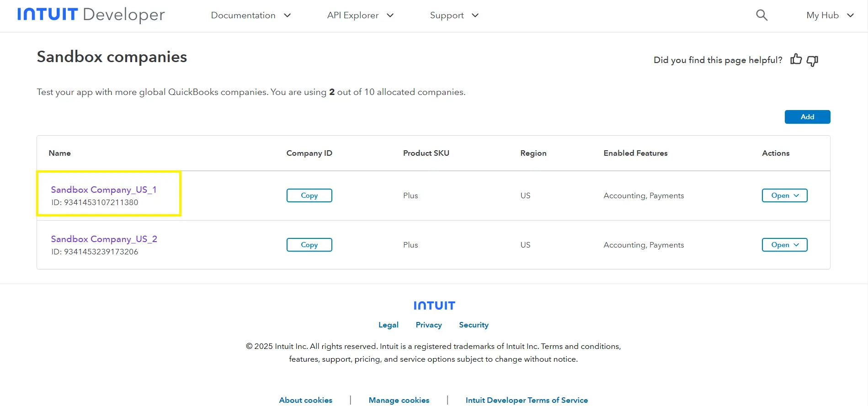This screenshot has width=868, height=406.
Task: Open the Intuit Developer logo home link
Action: click(91, 15)
